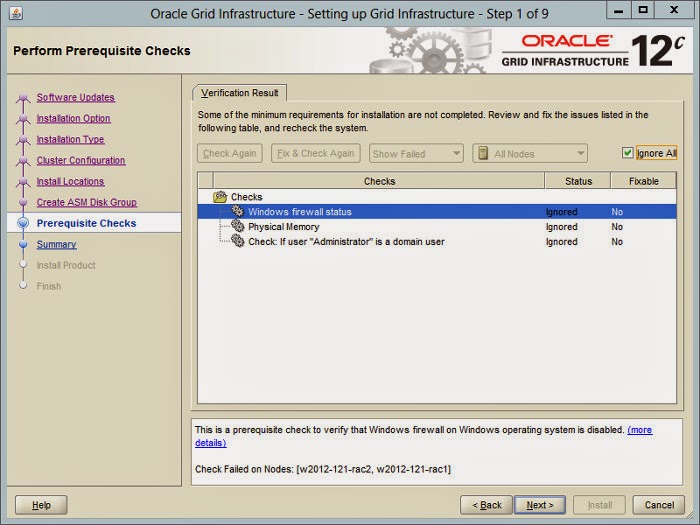700x525 pixels.
Task: Click the Java installer icon in title bar
Action: (x=16, y=13)
